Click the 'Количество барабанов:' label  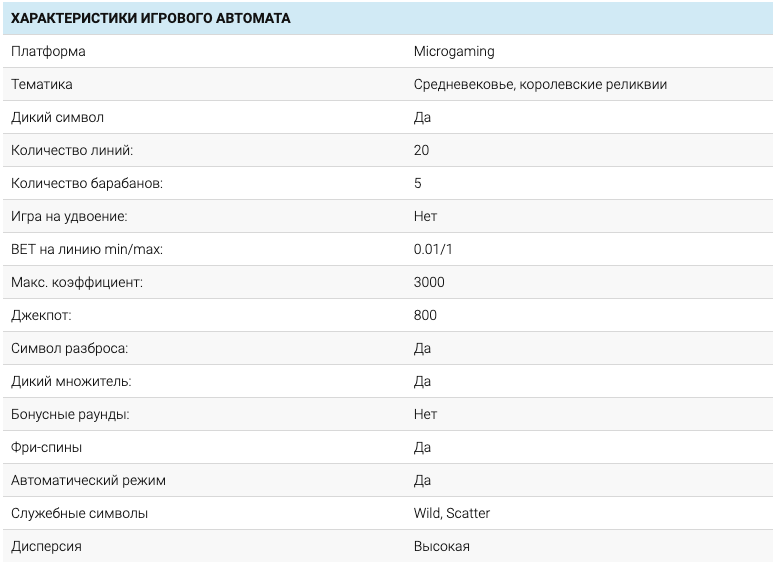pyautogui.click(x=86, y=183)
